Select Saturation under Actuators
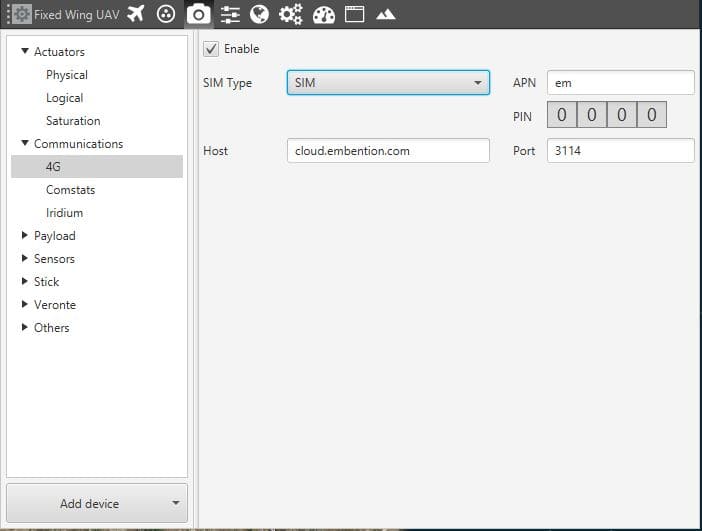This screenshot has height=531, width=702. (73, 121)
